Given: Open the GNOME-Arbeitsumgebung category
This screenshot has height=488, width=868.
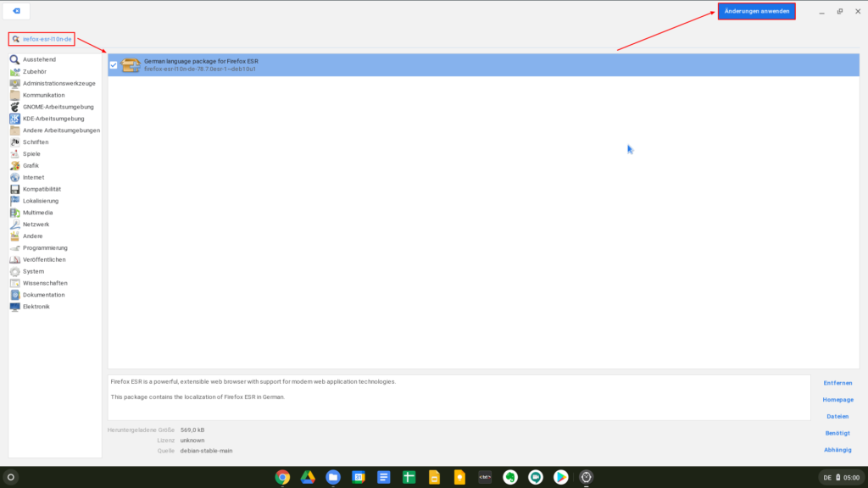Looking at the screenshot, I should tap(58, 107).
